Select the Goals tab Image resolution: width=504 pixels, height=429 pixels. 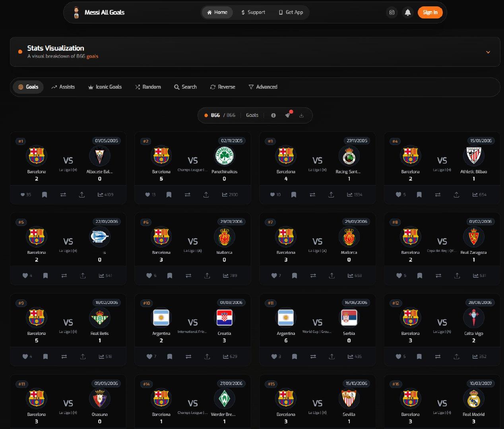[28, 87]
